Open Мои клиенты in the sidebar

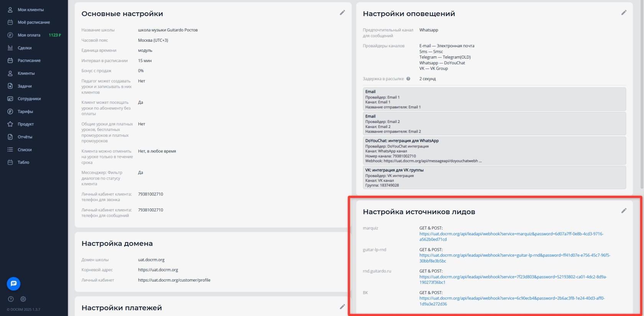coord(30,10)
